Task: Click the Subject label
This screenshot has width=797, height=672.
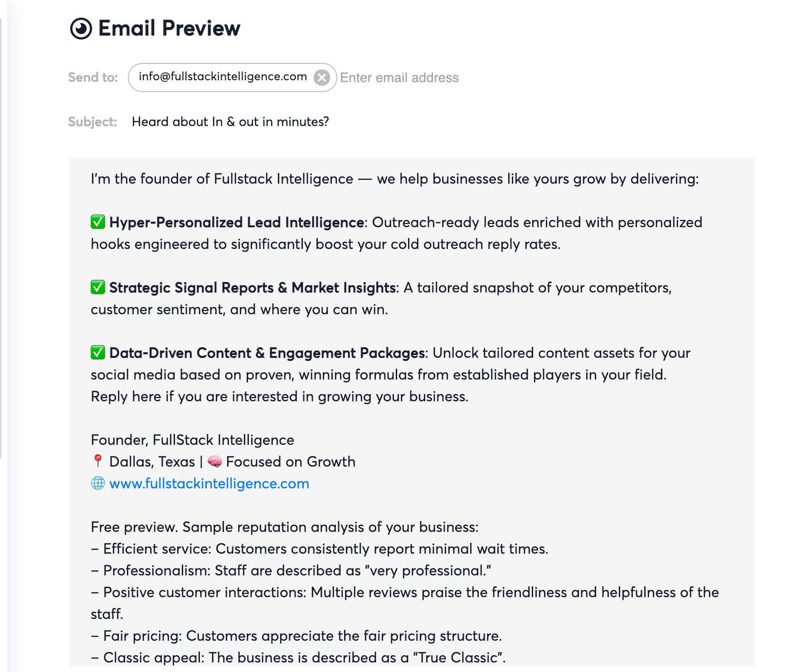Action: tap(92, 122)
